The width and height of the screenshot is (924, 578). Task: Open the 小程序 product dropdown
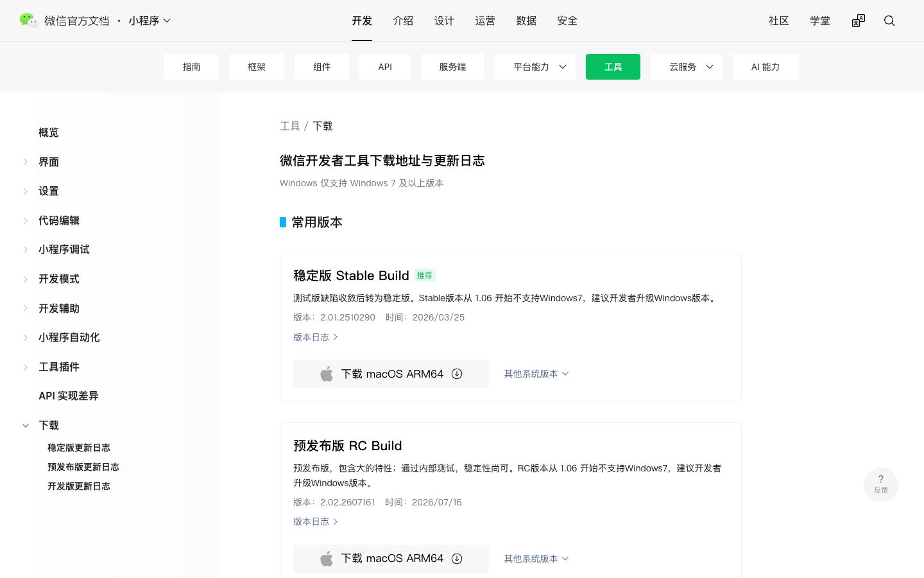[150, 21]
